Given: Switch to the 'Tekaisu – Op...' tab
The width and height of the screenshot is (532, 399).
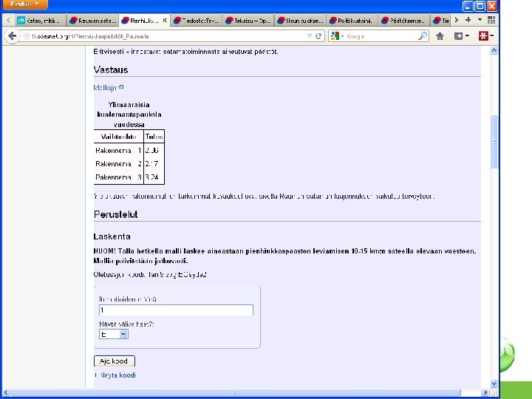Looking at the screenshot, I should (x=248, y=21).
